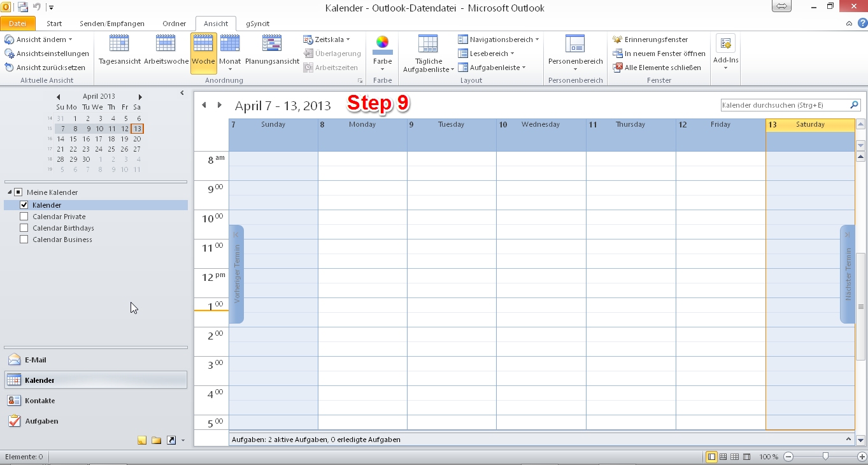
Task: Collapse the Meine Kalender group
Action: (10, 192)
